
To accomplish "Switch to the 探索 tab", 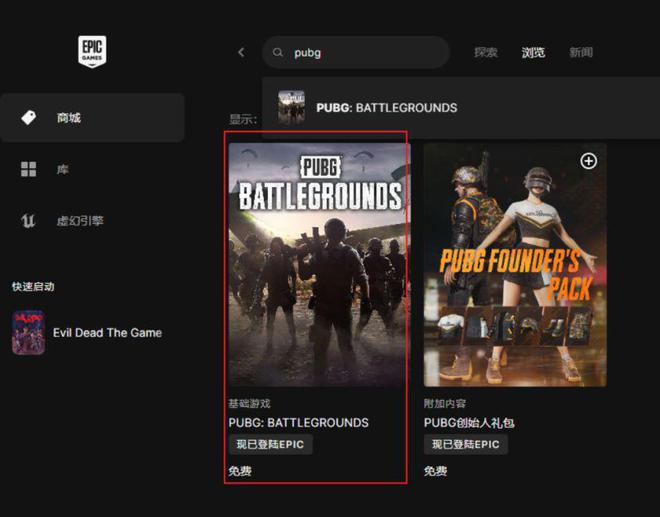I will 486,52.
